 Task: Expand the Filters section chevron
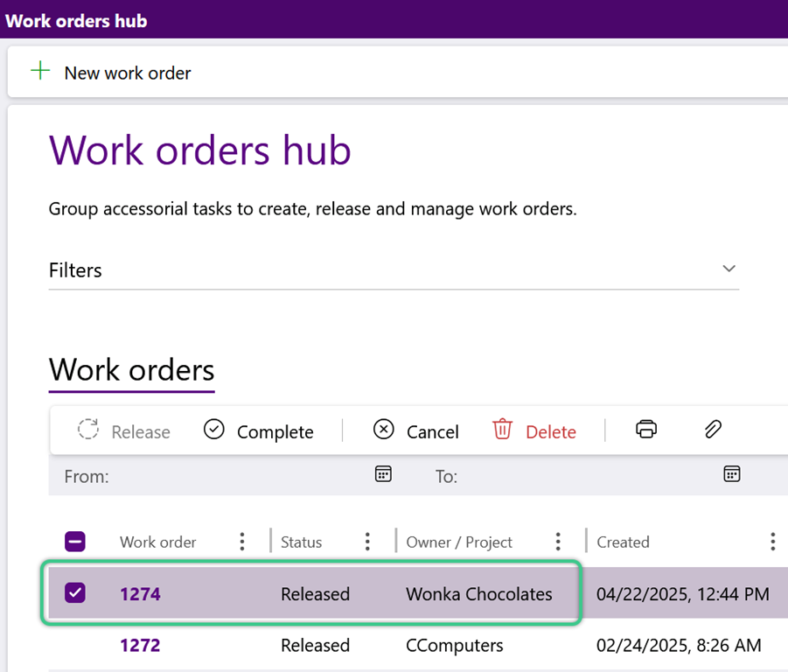coord(729,269)
